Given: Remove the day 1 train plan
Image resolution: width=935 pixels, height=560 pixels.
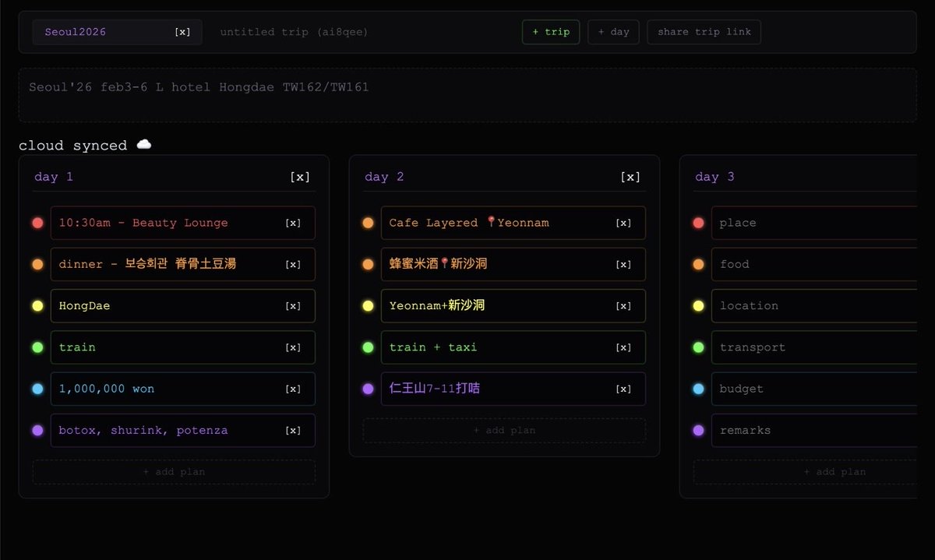Looking at the screenshot, I should 293,347.
